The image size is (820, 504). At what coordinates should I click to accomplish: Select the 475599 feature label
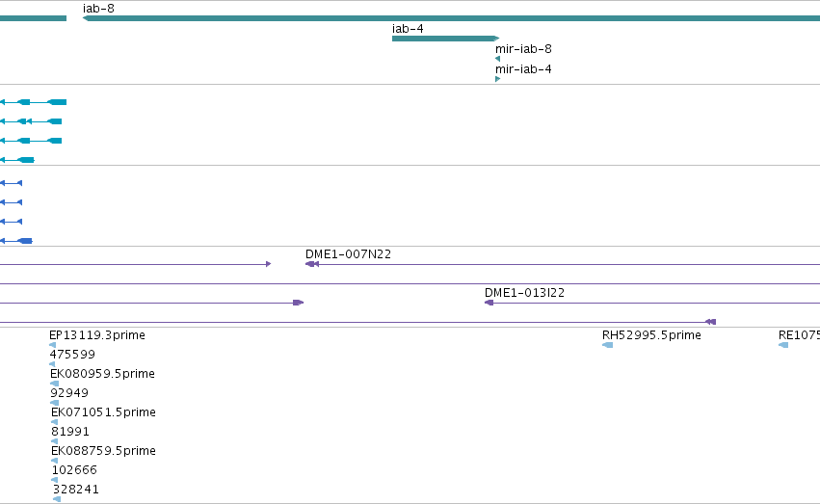tap(72, 355)
